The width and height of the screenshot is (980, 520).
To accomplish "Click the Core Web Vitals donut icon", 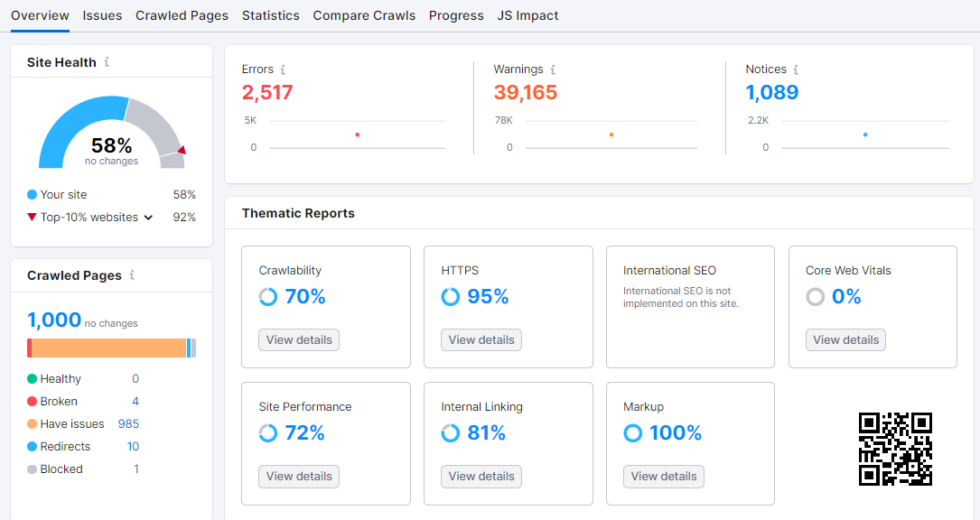I will [x=816, y=297].
